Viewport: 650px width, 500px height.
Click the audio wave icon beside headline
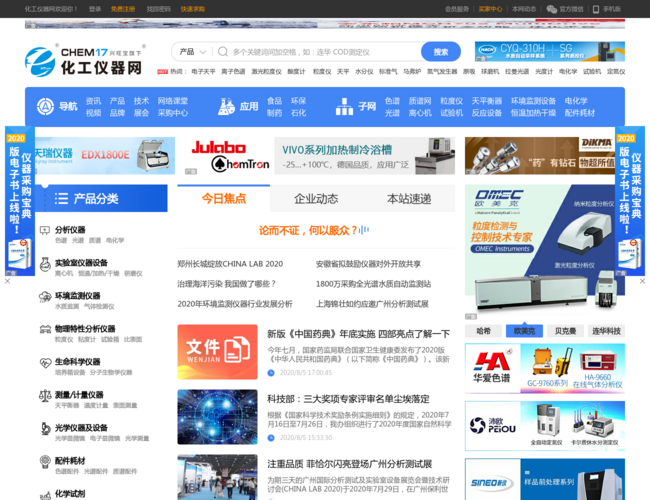click(x=364, y=230)
